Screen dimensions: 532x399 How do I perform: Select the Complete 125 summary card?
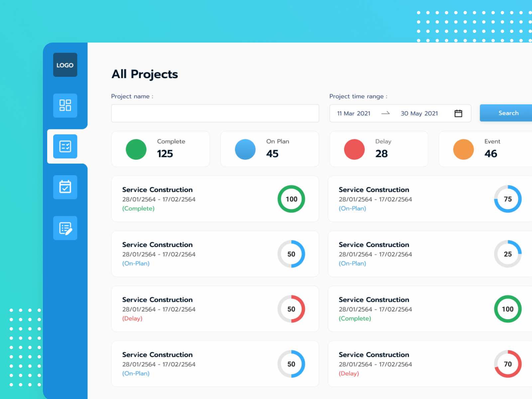pos(160,149)
